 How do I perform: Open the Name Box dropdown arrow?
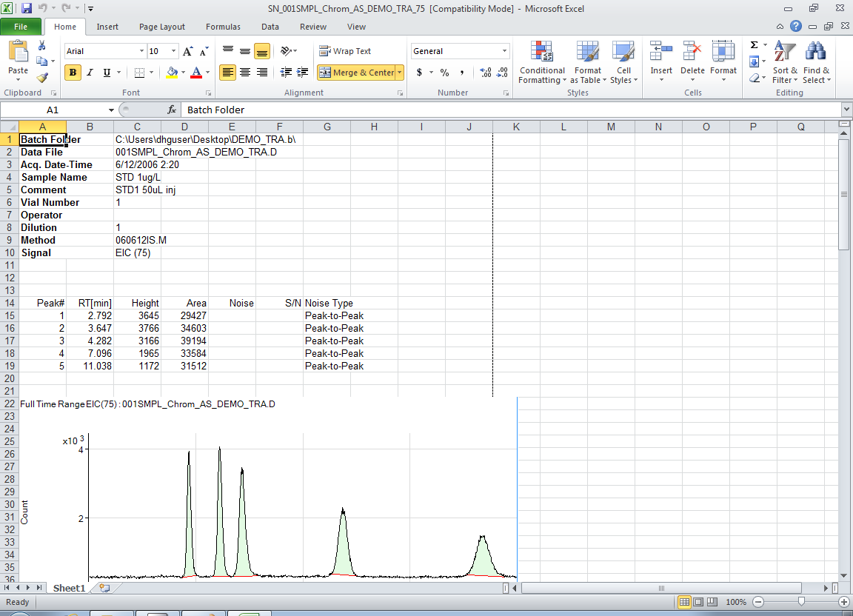click(x=112, y=110)
